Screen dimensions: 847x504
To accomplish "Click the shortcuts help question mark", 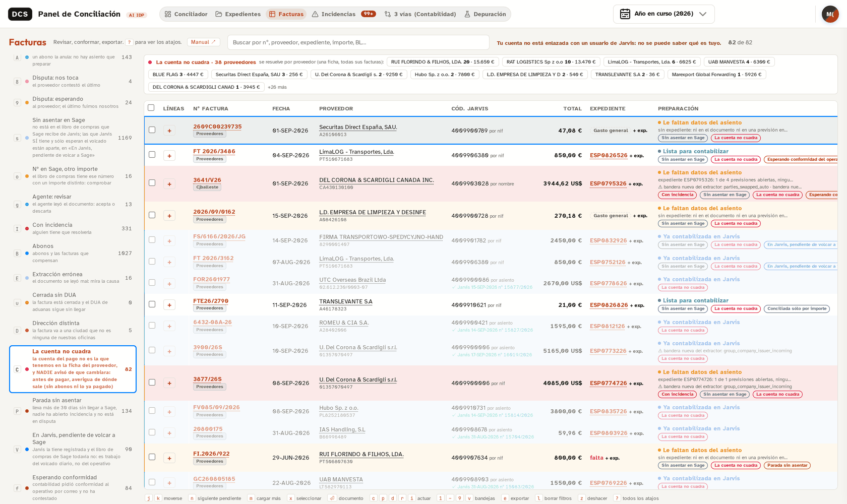I will [x=130, y=42].
